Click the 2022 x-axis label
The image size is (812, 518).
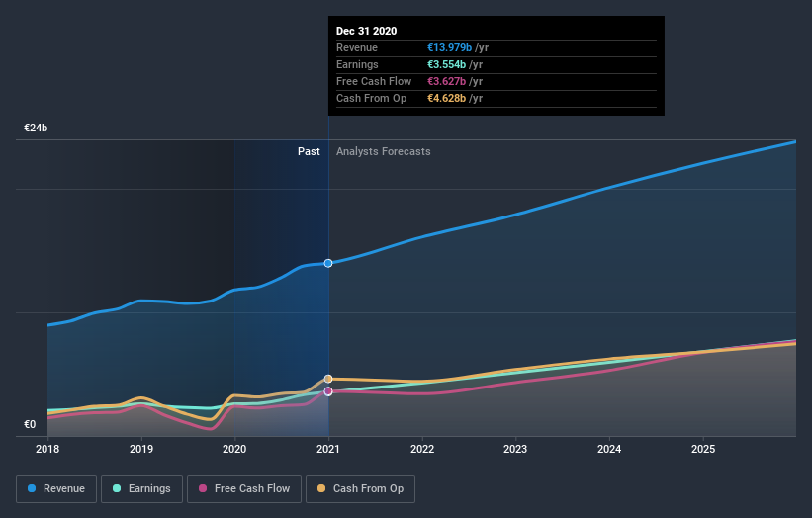(x=422, y=449)
